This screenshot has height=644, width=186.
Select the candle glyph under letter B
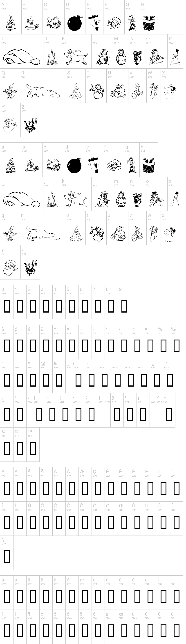pyautogui.click(x=32, y=23)
